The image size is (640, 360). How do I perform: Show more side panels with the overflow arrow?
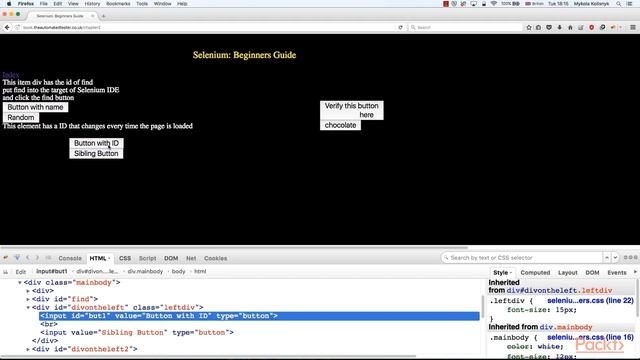click(x=635, y=272)
